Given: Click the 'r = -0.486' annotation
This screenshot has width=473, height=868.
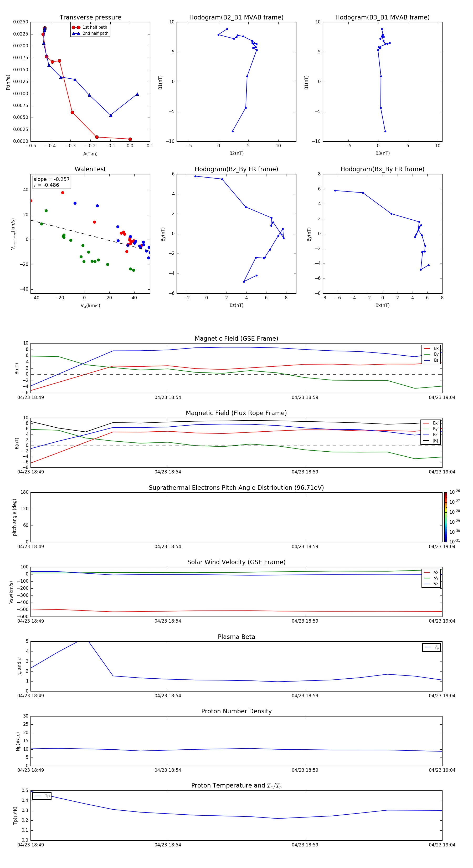Looking at the screenshot, I should pos(47,185).
